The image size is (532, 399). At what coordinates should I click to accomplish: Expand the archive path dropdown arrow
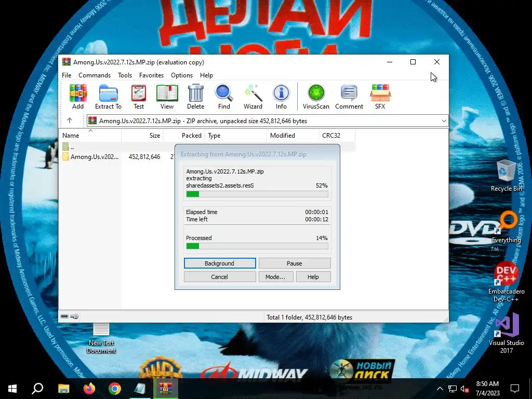[x=444, y=121]
